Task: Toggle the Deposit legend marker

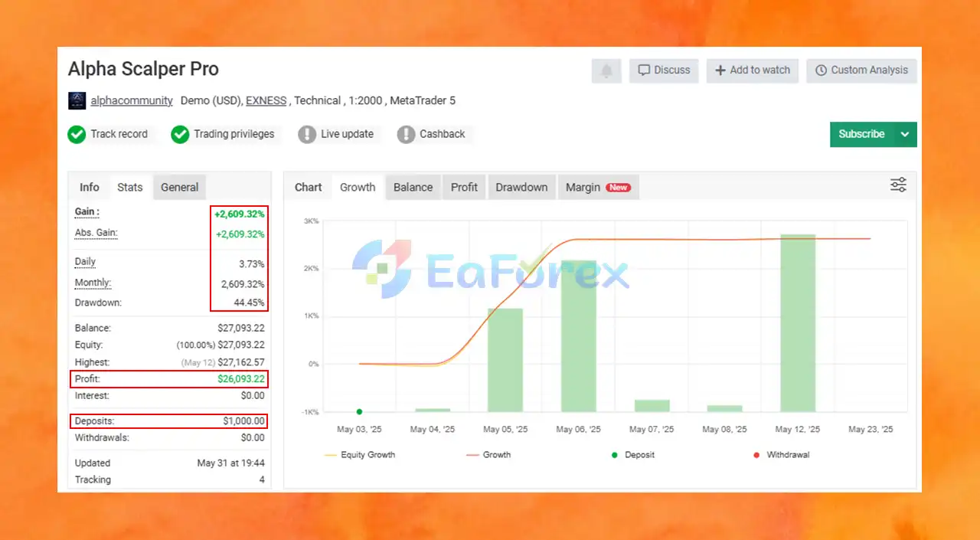Action: click(632, 455)
